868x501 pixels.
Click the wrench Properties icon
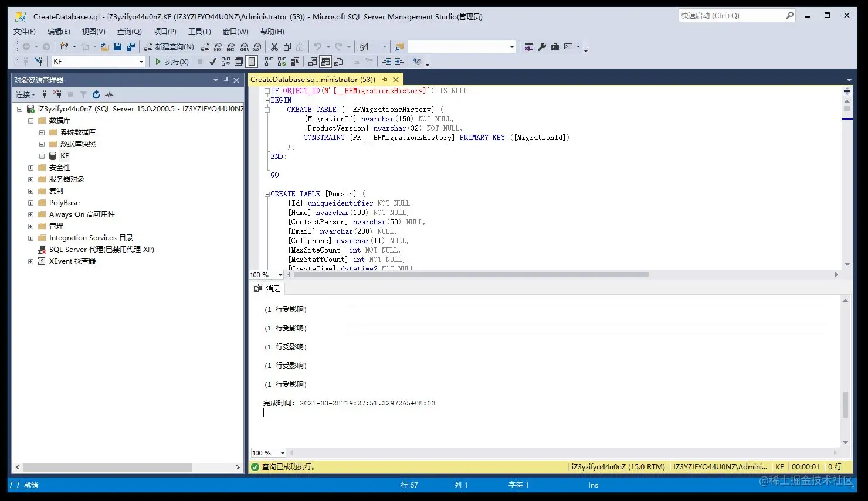542,47
